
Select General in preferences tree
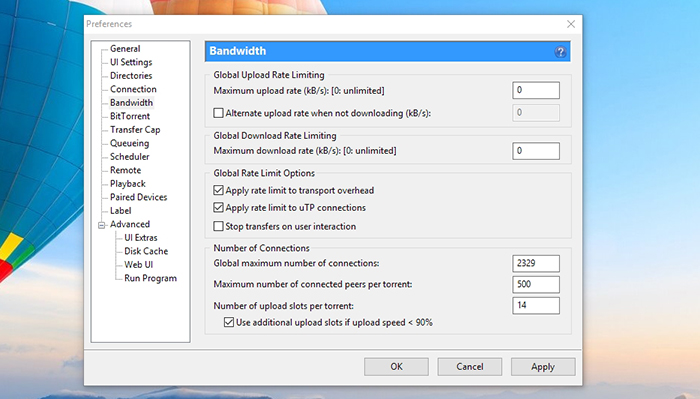pos(125,49)
